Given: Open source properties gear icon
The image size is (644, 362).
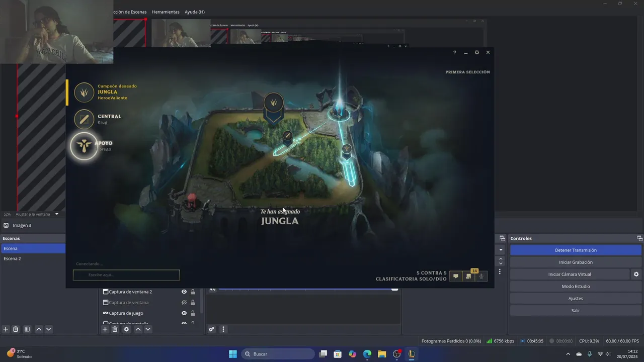Looking at the screenshot, I should (126, 329).
